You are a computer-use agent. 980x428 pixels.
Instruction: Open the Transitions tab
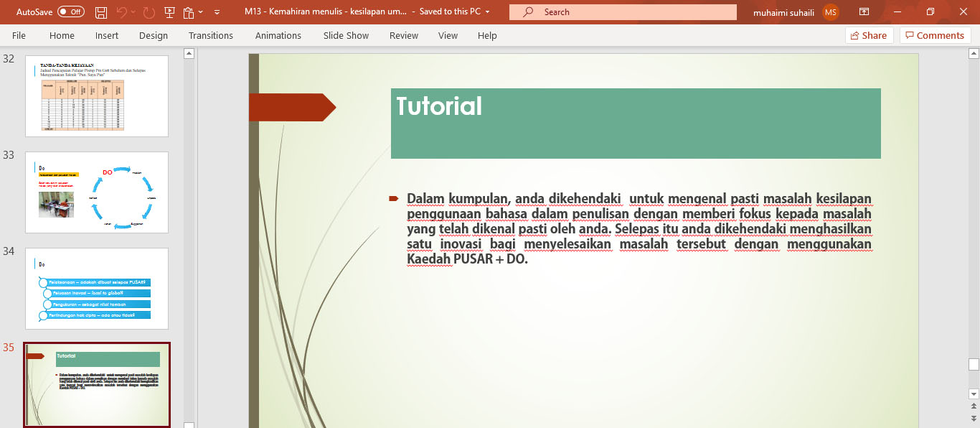[210, 35]
